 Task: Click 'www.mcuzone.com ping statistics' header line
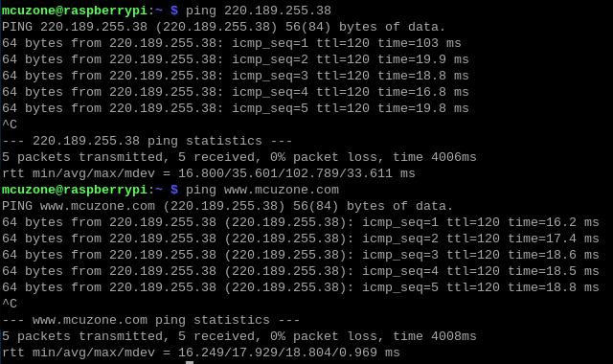151,320
